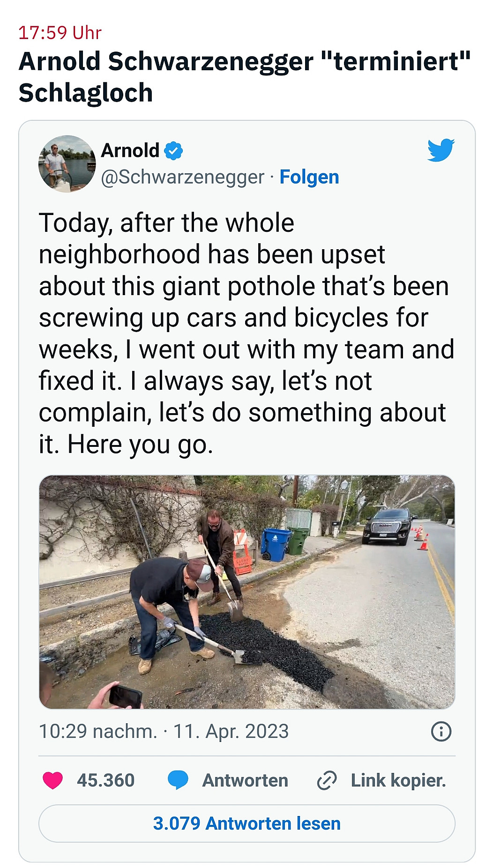Click the Antworten reply label

[x=245, y=780]
